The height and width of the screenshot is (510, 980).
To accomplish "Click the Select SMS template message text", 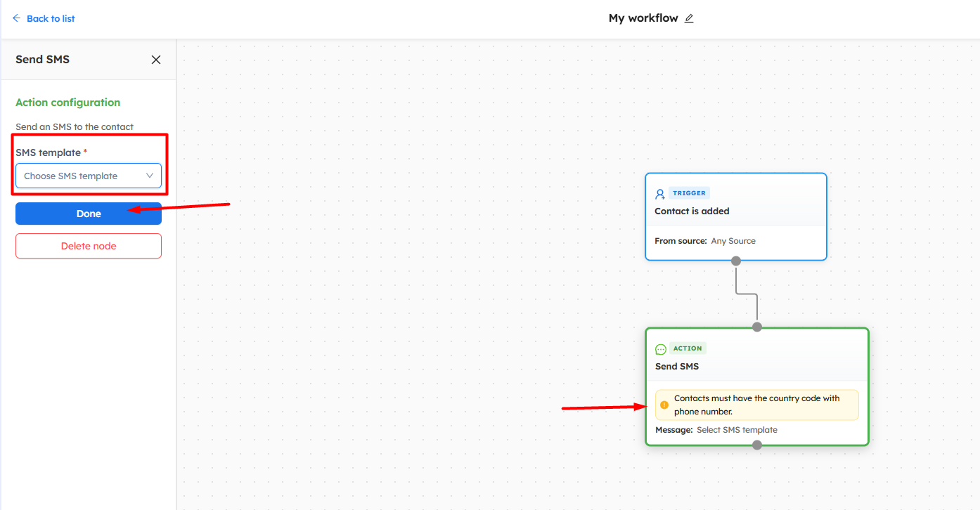I will point(737,430).
